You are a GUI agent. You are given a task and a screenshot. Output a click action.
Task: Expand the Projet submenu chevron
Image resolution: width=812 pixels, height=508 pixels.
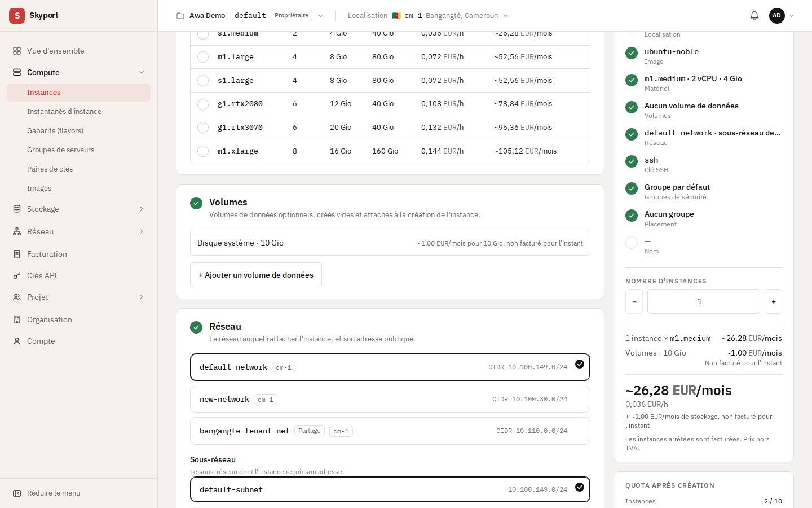tap(142, 297)
